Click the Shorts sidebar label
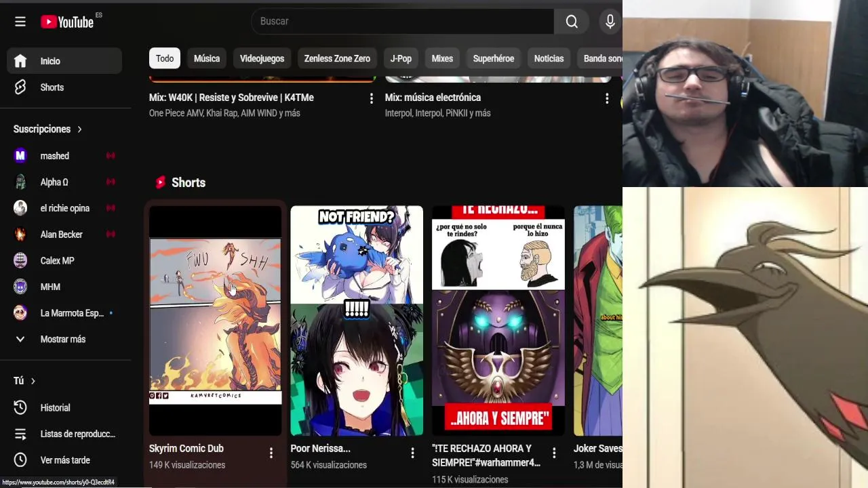The image size is (868, 488). [52, 87]
